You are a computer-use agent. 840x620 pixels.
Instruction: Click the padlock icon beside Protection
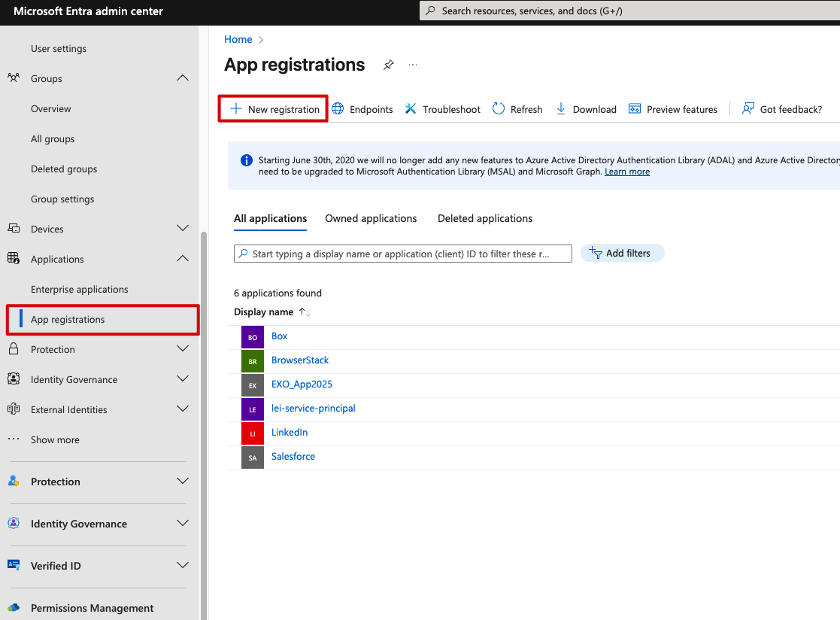click(x=14, y=349)
